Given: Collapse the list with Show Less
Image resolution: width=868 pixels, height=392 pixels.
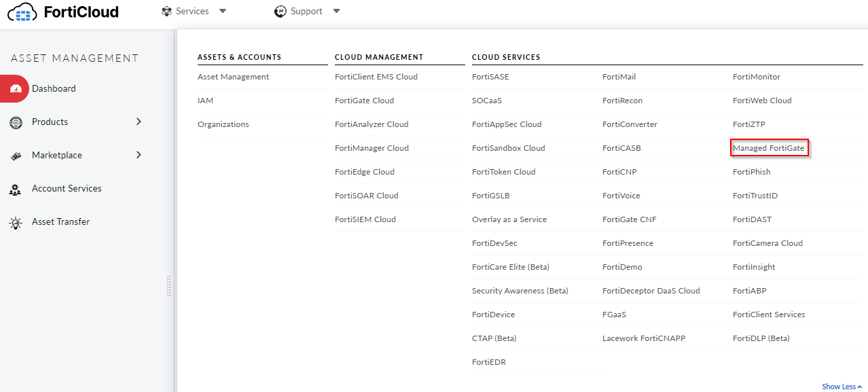Looking at the screenshot, I should coord(842,387).
